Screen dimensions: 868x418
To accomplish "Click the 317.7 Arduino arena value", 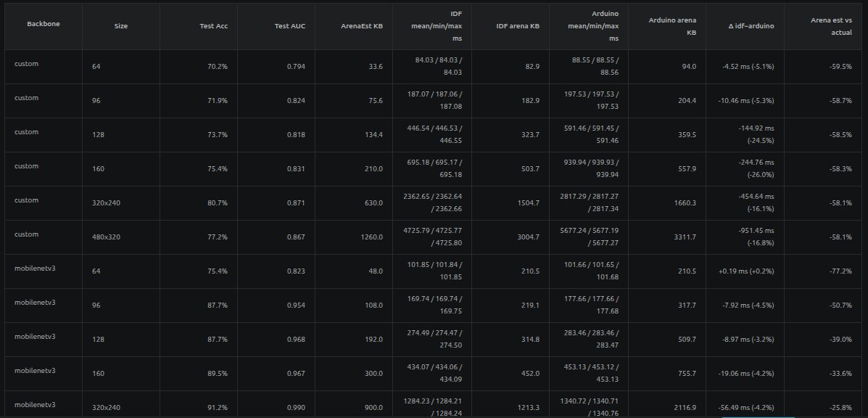I will 687,305.
